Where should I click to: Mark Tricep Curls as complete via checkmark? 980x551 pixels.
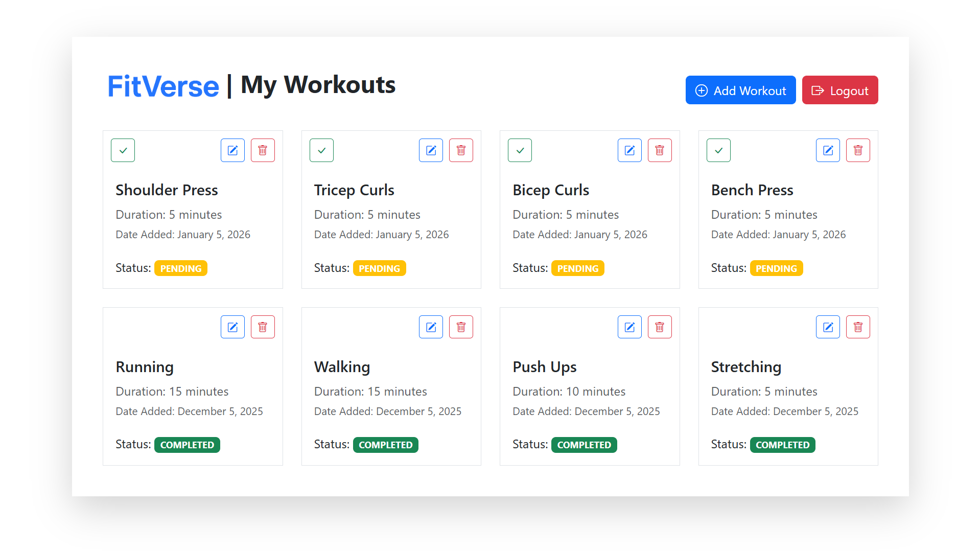[321, 150]
